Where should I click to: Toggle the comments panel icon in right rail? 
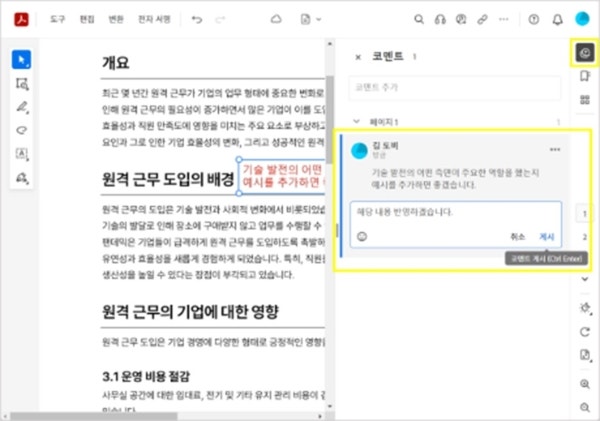pyautogui.click(x=584, y=53)
